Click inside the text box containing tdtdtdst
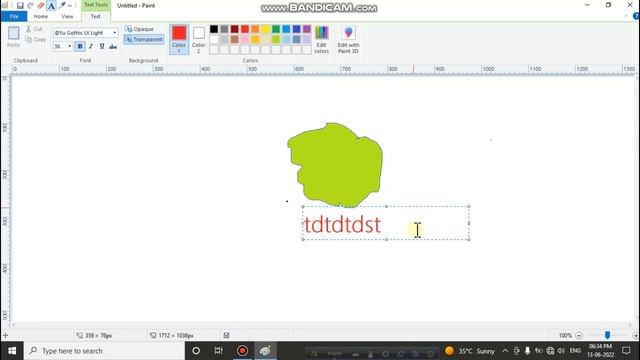Image resolution: width=640 pixels, height=360 pixels. point(386,223)
